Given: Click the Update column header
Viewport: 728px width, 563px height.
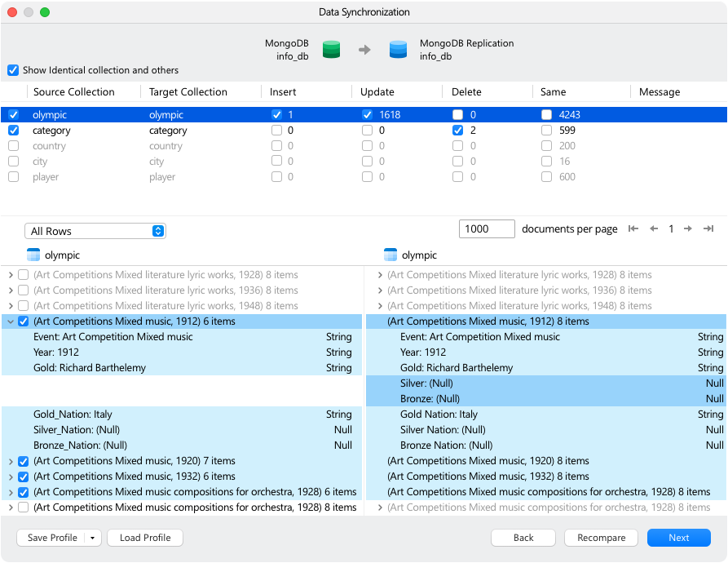Looking at the screenshot, I should pos(377,92).
